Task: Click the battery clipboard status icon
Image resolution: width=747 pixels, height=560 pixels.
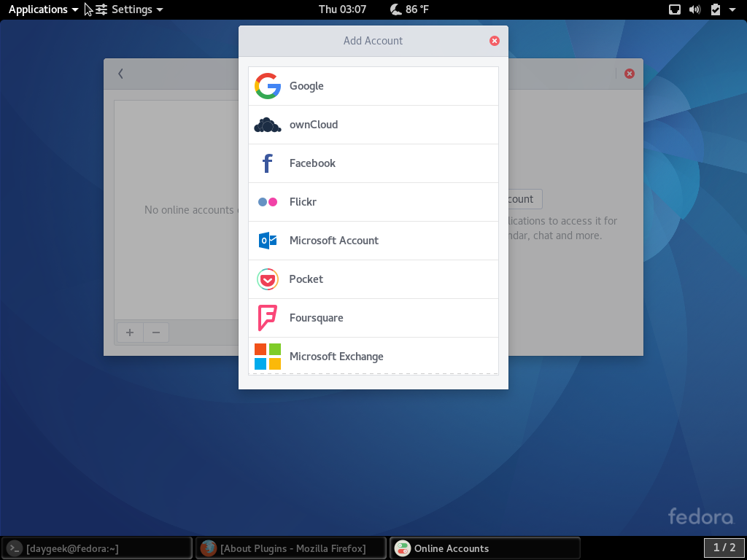Action: tap(715, 9)
